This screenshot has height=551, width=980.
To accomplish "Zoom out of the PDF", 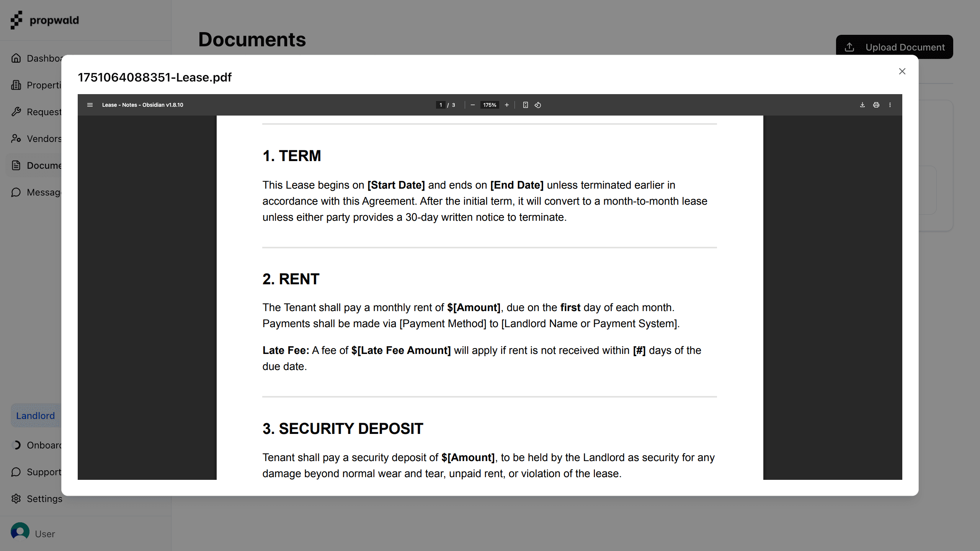I will [473, 104].
